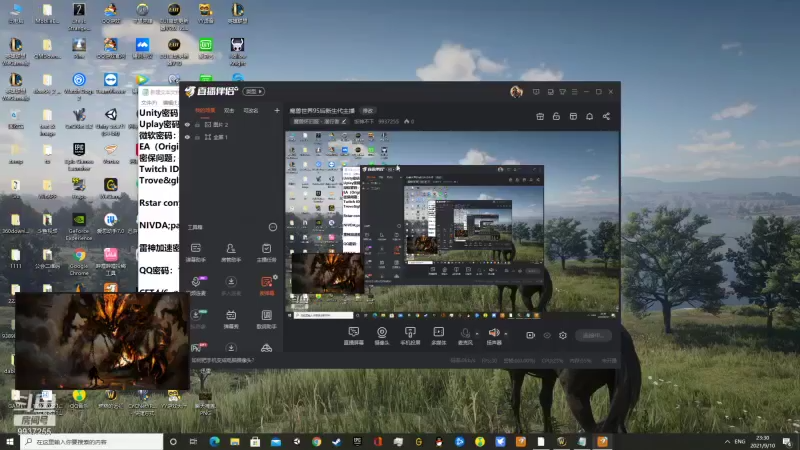
Task: Toggle the lock on 全屏 1 source
Action: pos(197,137)
